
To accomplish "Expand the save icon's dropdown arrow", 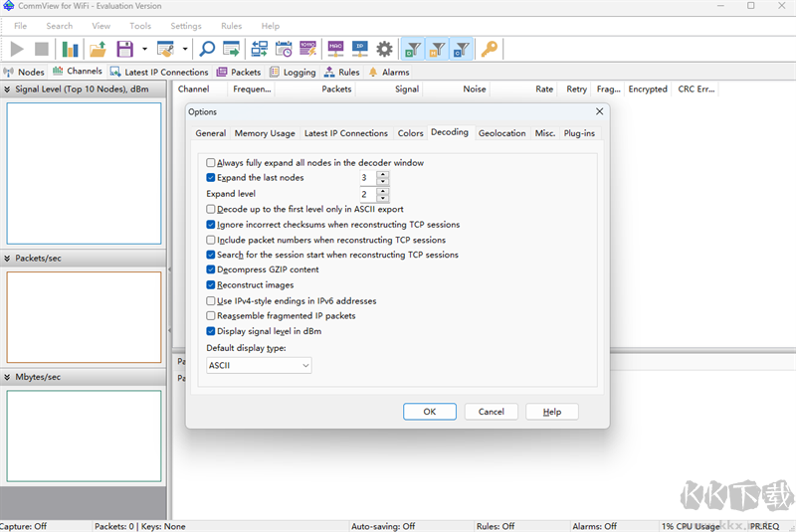I will coord(144,49).
